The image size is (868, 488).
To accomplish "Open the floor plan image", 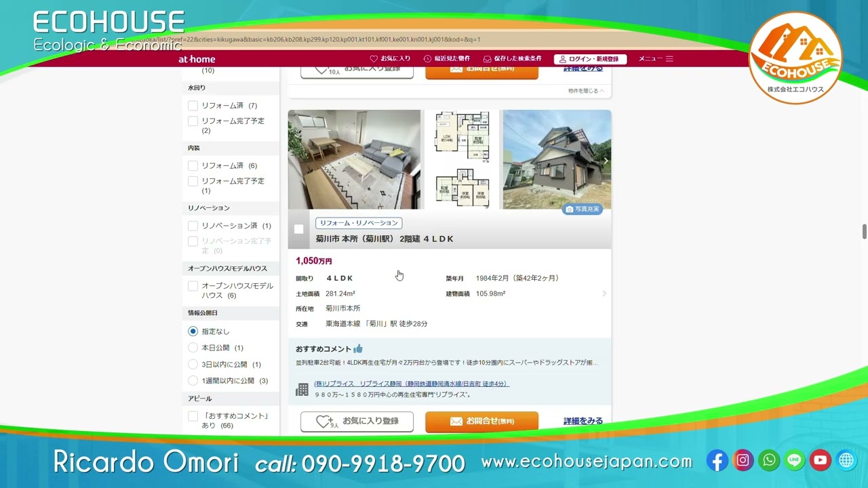I will click(462, 160).
